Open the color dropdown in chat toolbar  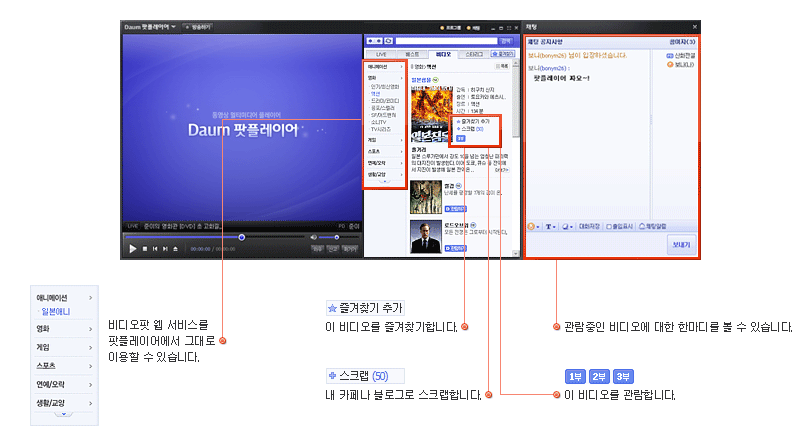(567, 226)
